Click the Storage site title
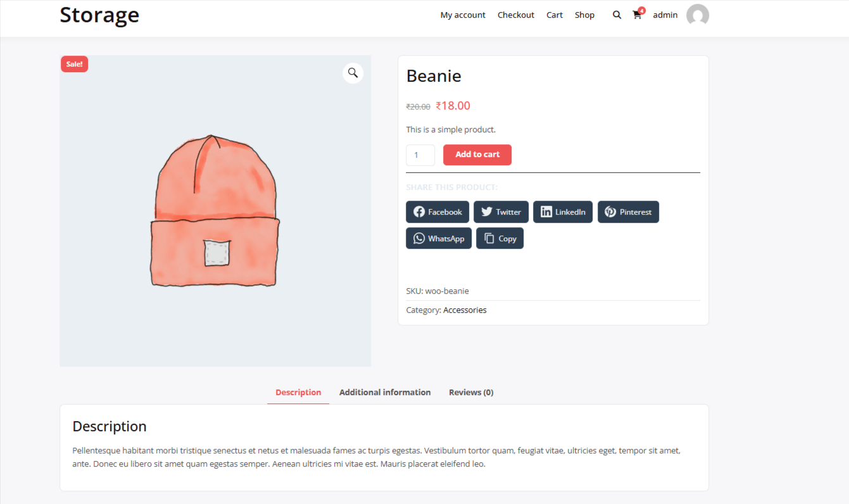 coord(99,15)
